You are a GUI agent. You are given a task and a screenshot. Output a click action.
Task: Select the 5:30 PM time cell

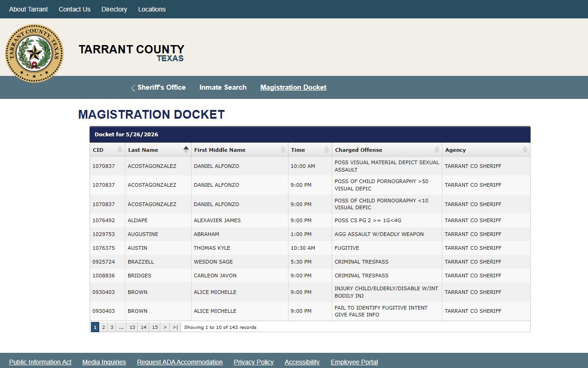pyautogui.click(x=310, y=262)
